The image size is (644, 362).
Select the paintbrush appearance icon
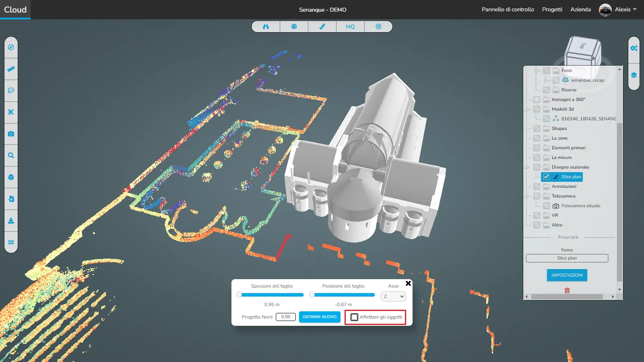coord(322,27)
